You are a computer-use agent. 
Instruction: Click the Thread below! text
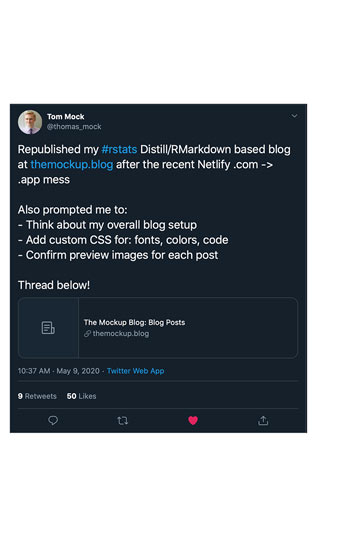54,285
